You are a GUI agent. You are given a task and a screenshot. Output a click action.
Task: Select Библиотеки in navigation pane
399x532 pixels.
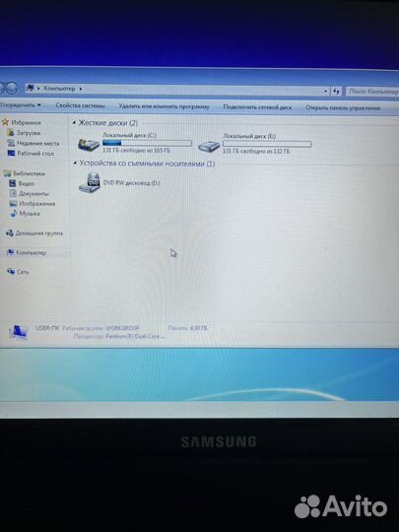pyautogui.click(x=30, y=173)
